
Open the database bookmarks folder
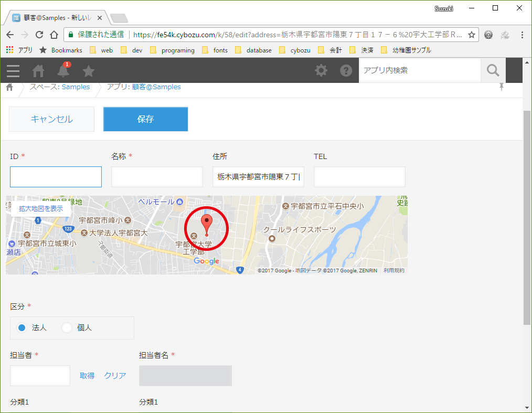click(253, 50)
